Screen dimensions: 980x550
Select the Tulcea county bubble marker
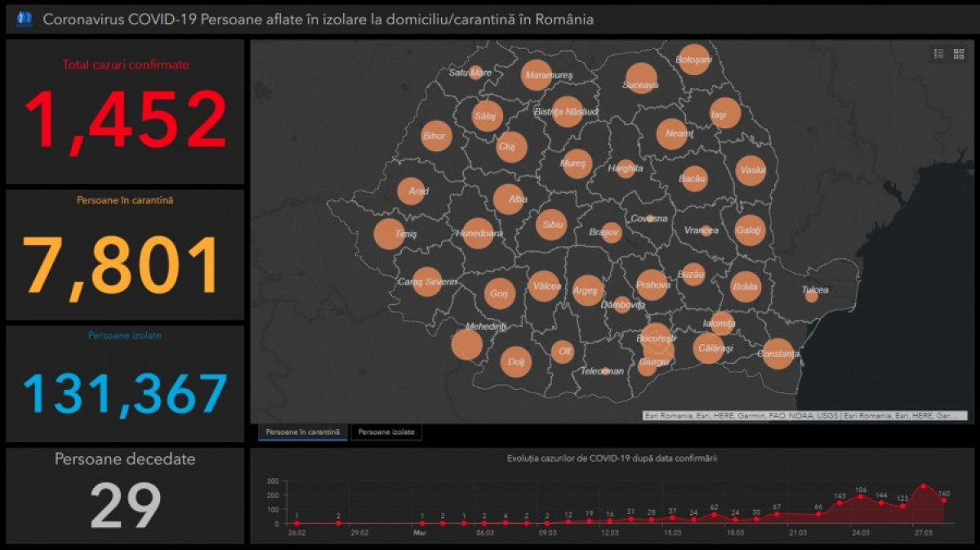point(811,296)
